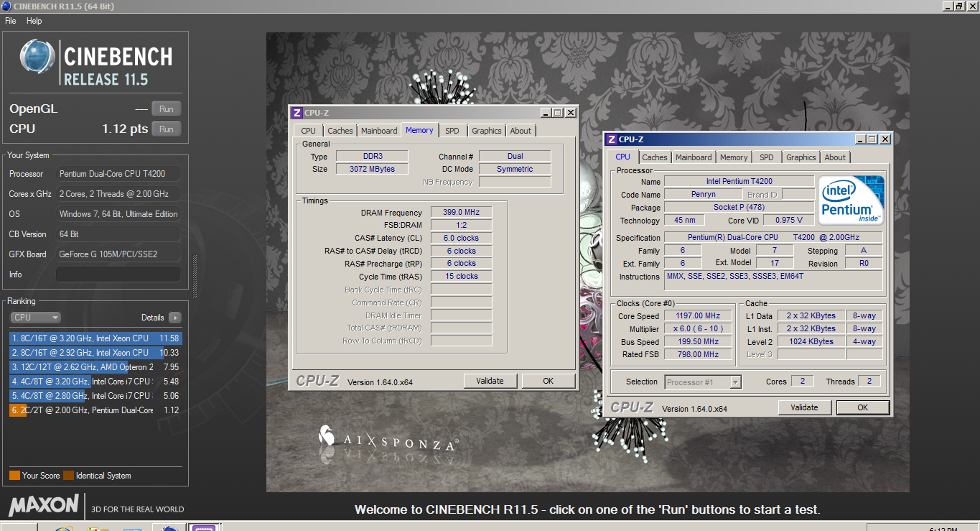Switch to Memory tab in CPU window

pos(734,157)
